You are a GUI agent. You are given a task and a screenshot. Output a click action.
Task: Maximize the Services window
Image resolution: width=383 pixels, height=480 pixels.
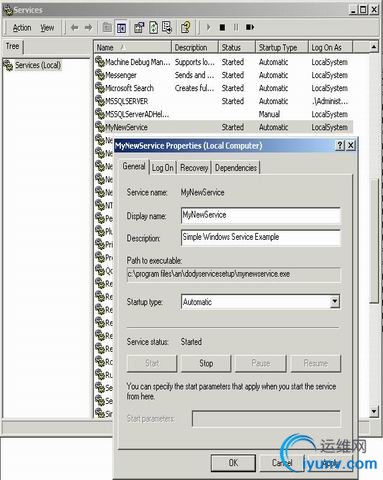363,10
